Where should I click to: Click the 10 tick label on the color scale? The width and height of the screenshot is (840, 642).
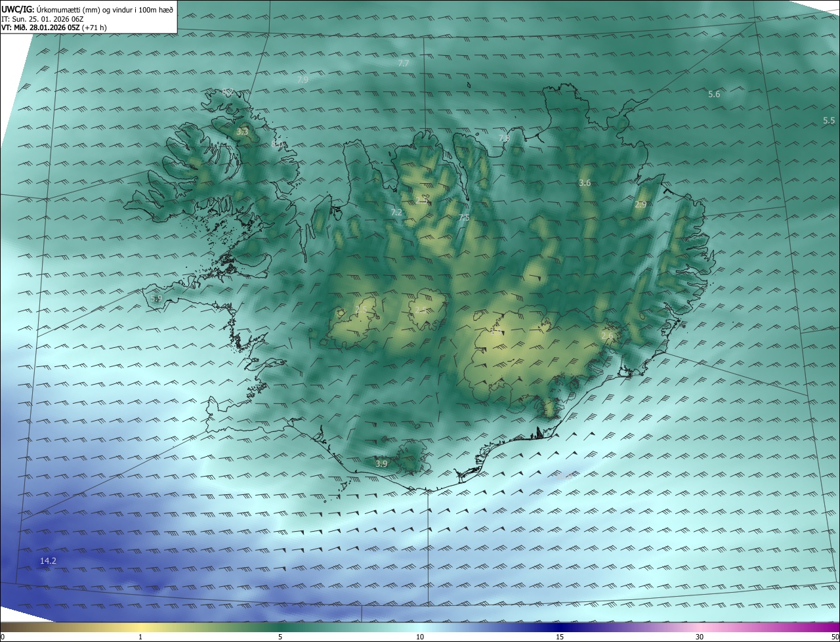(x=420, y=637)
